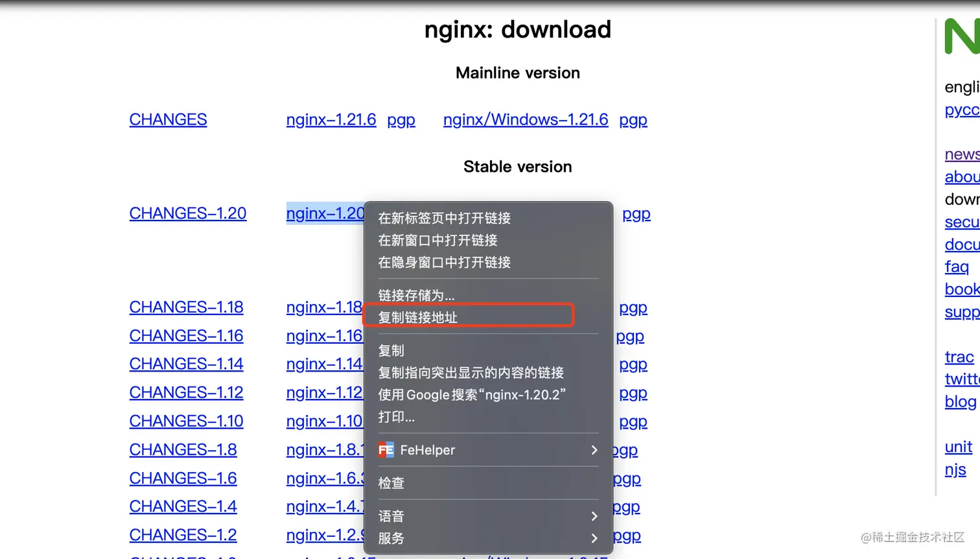Open CHANGES-1.6 link

point(183,479)
